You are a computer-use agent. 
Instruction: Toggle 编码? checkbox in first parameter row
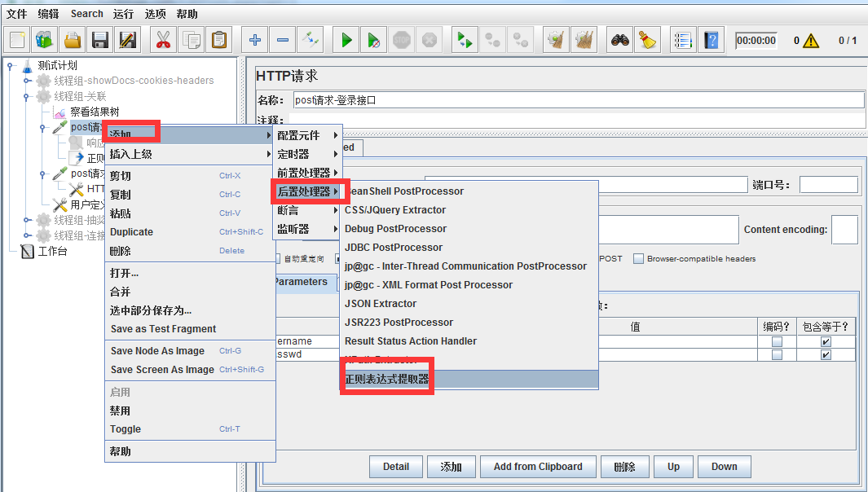778,341
